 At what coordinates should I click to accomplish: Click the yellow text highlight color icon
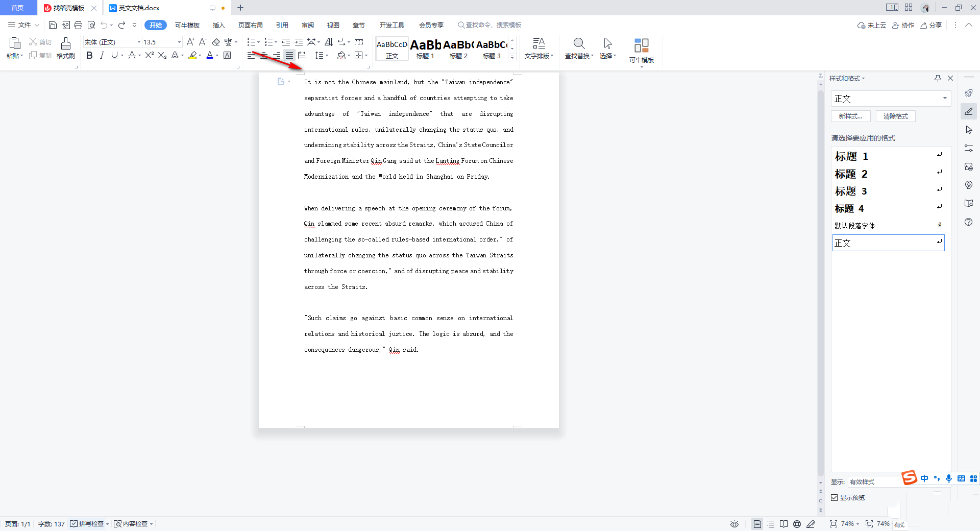(192, 55)
